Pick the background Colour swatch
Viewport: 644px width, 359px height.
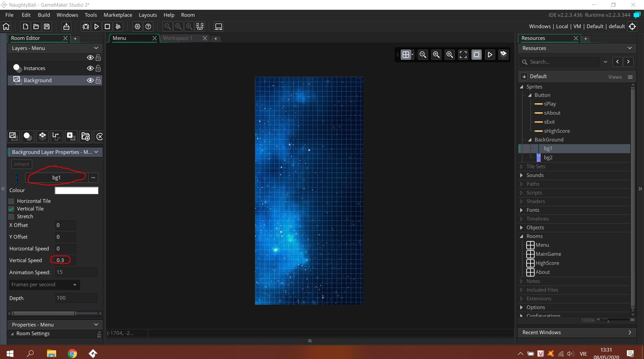click(76, 190)
